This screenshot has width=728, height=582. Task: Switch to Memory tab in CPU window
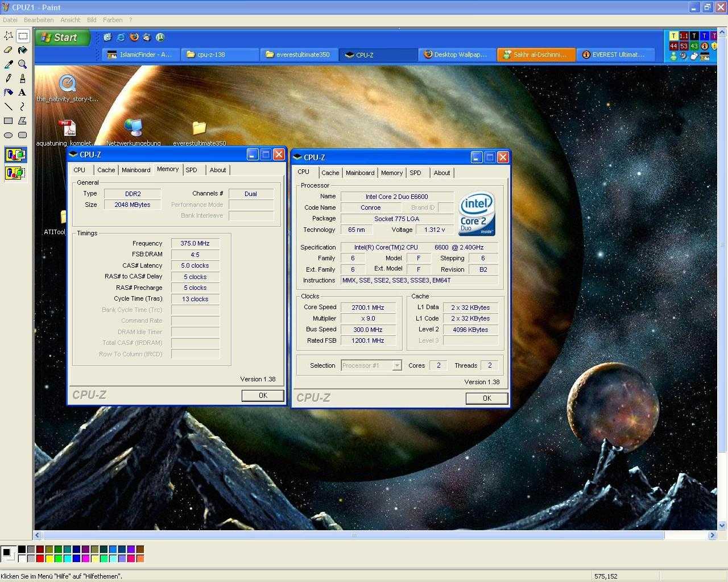point(392,173)
